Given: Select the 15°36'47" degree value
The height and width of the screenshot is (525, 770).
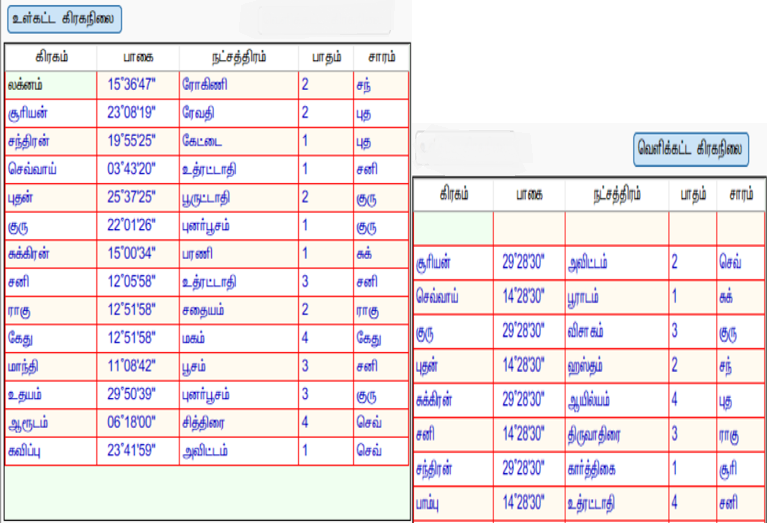Looking at the screenshot, I should 138,85.
